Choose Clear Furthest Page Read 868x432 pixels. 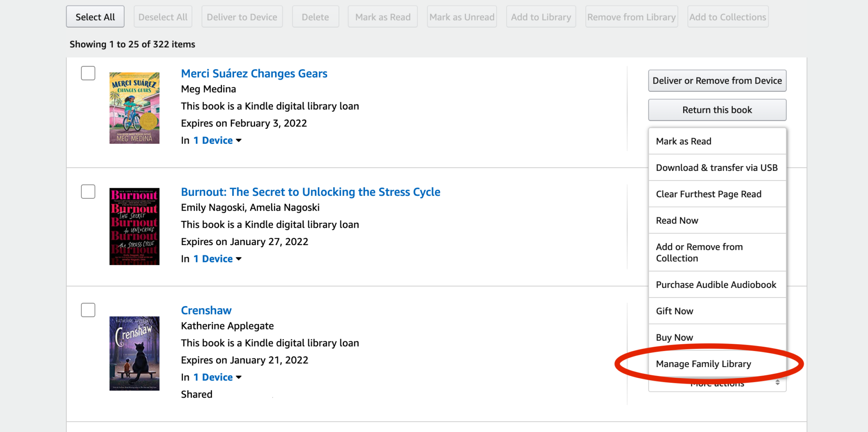coord(717,194)
